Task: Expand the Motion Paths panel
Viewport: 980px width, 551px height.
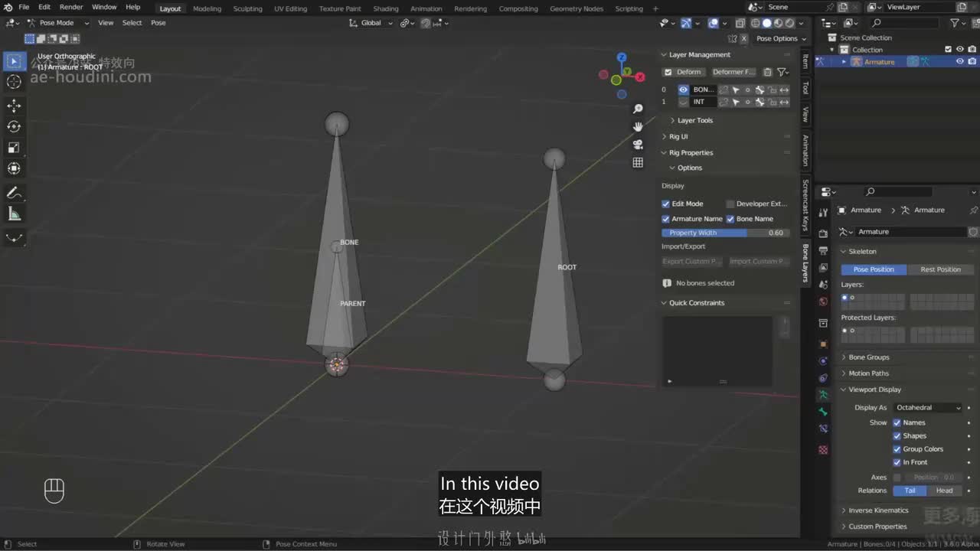Action: point(868,373)
